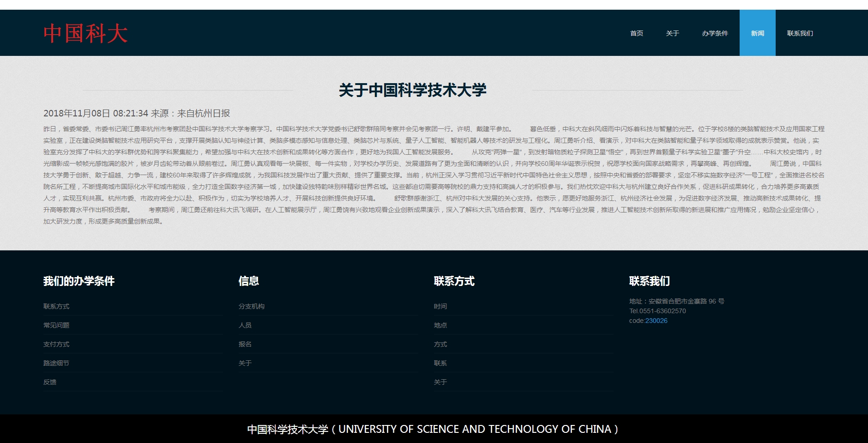Select the 路途细节 footer link
868x443 pixels.
click(56, 363)
